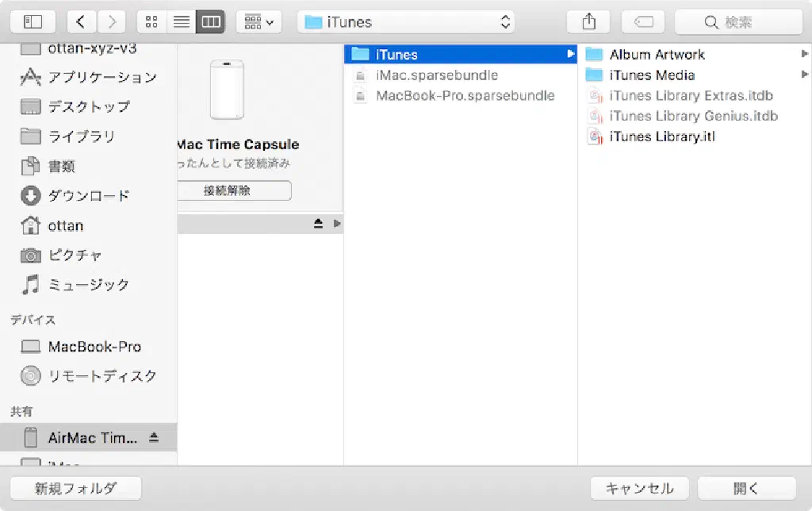The width and height of the screenshot is (812, 511).
Task: Click the share icon in toolbar
Action: click(x=588, y=22)
